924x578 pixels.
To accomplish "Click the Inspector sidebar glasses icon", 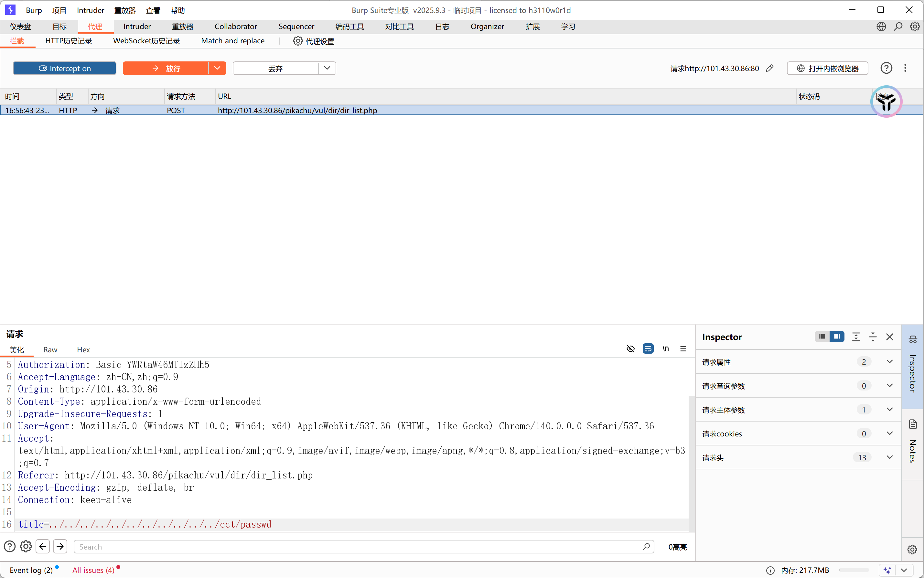I will pos(913,339).
